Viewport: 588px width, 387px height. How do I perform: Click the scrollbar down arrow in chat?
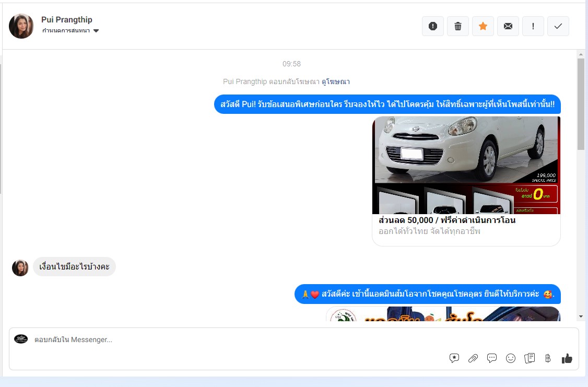[581, 316]
